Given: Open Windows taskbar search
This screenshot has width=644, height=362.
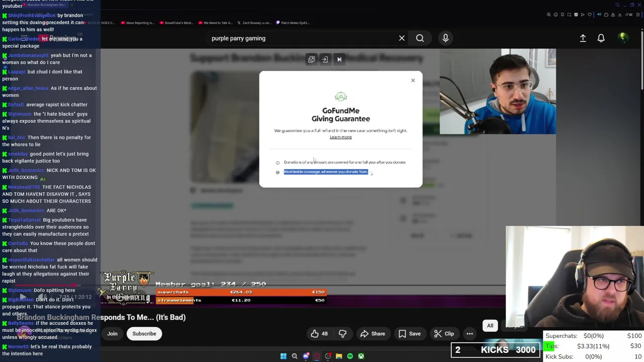Looking at the screenshot, I should point(295,356).
